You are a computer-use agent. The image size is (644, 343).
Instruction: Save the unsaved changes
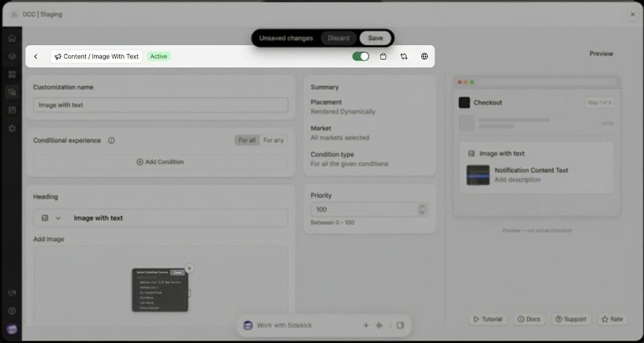[375, 38]
